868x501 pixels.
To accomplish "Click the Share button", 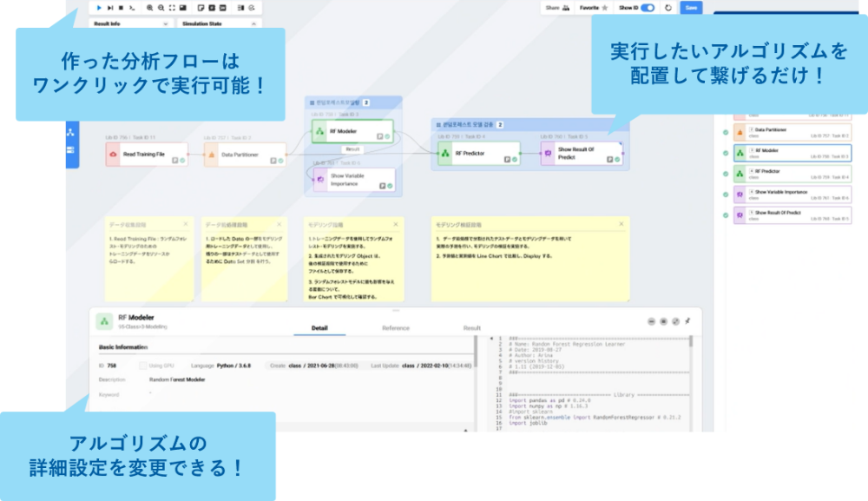I will [556, 7].
